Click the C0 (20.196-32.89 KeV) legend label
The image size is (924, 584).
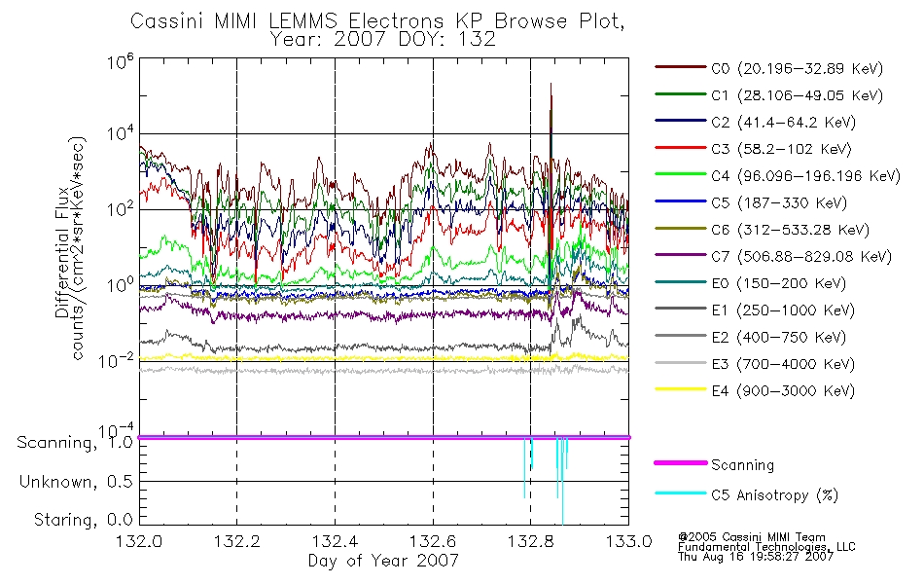pos(798,68)
